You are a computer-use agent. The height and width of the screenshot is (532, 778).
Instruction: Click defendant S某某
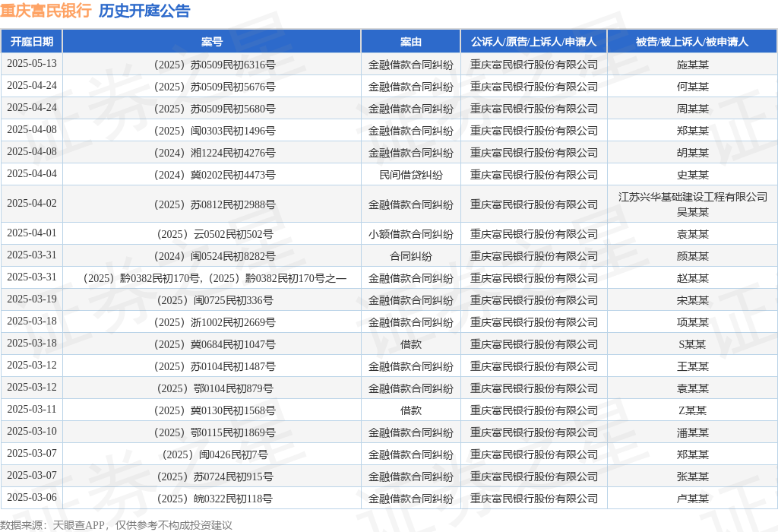pyautogui.click(x=692, y=344)
